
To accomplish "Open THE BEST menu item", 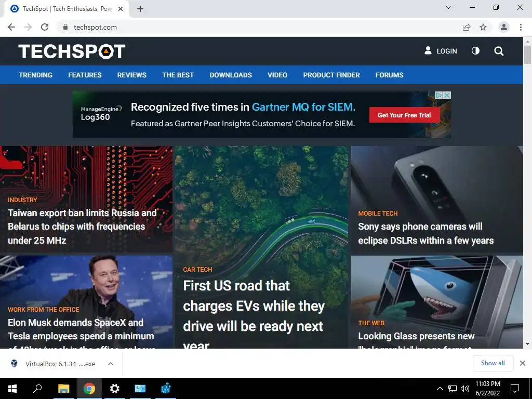I will pyautogui.click(x=178, y=75).
